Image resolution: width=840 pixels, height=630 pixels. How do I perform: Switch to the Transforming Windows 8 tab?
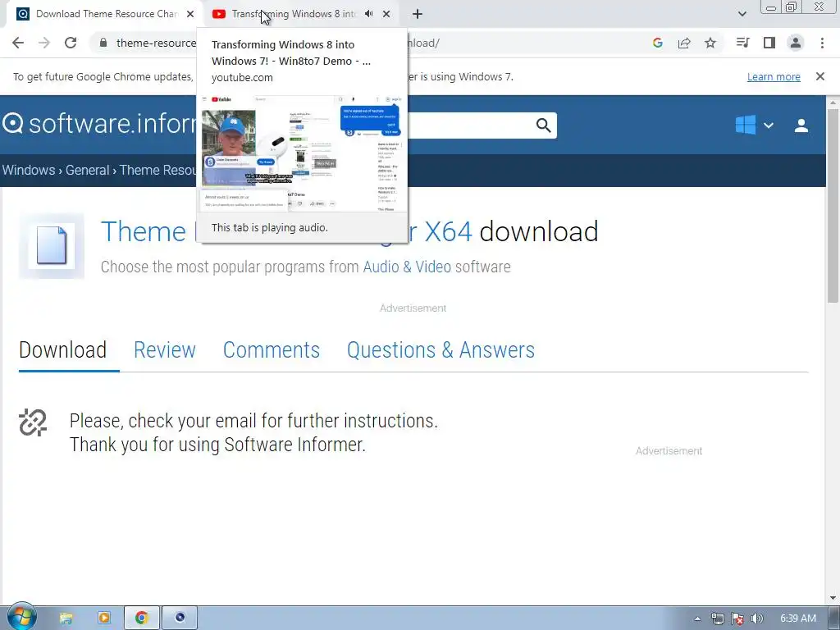tap(292, 14)
